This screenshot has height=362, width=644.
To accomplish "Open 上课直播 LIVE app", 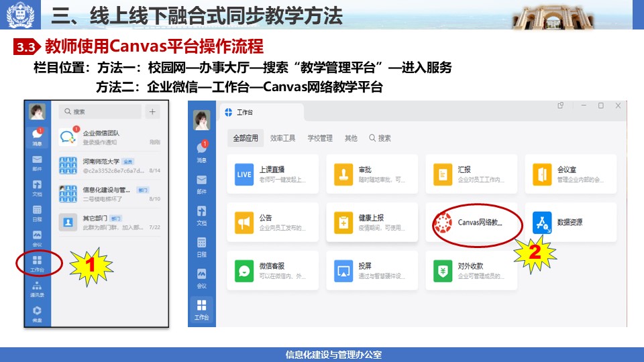I will pyautogui.click(x=273, y=174).
